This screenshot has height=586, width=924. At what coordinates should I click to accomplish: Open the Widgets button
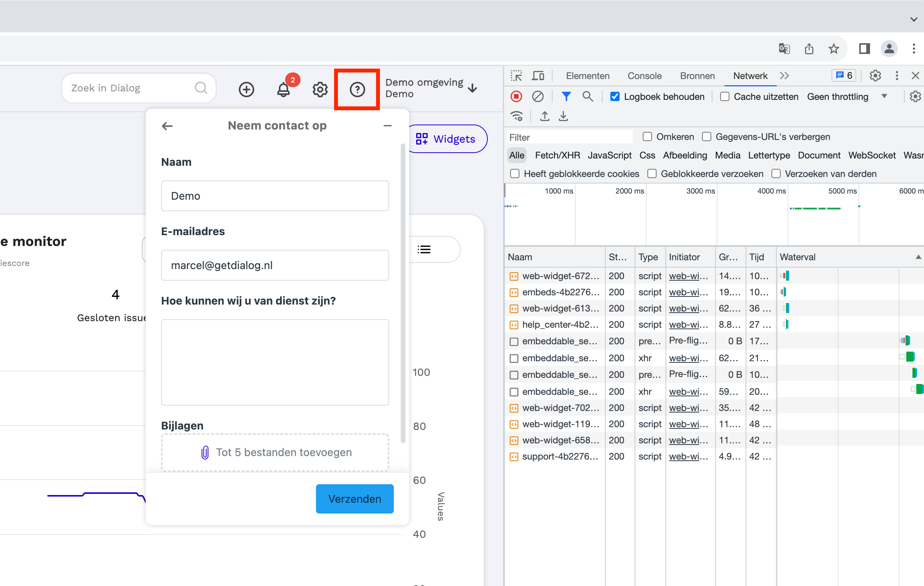click(x=447, y=139)
